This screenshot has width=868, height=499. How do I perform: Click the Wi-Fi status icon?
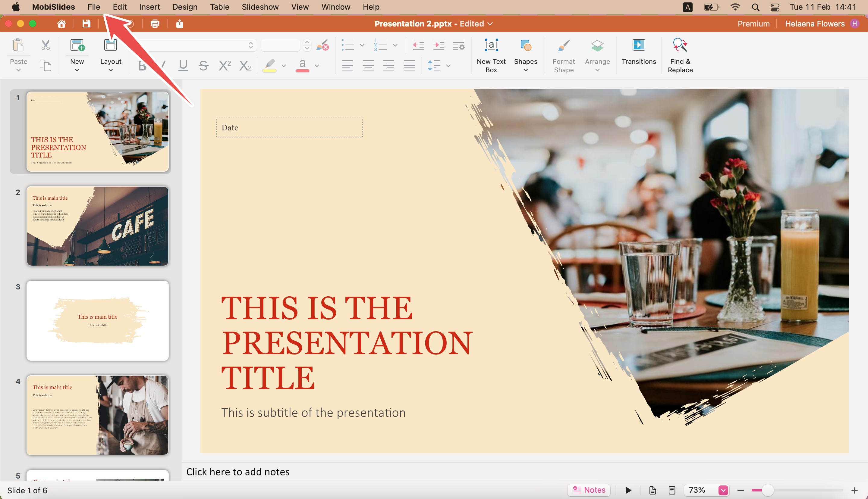click(x=735, y=7)
